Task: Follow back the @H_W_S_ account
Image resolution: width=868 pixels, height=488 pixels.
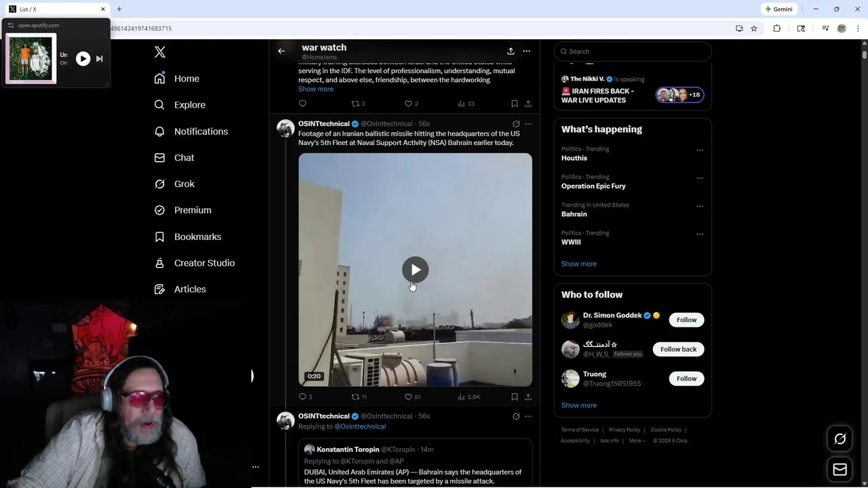Action: point(678,349)
